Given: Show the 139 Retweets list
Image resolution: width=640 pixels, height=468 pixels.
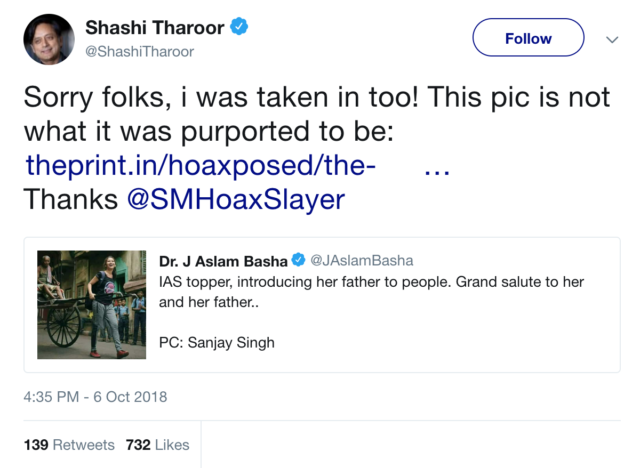Looking at the screenshot, I should pos(69,444).
